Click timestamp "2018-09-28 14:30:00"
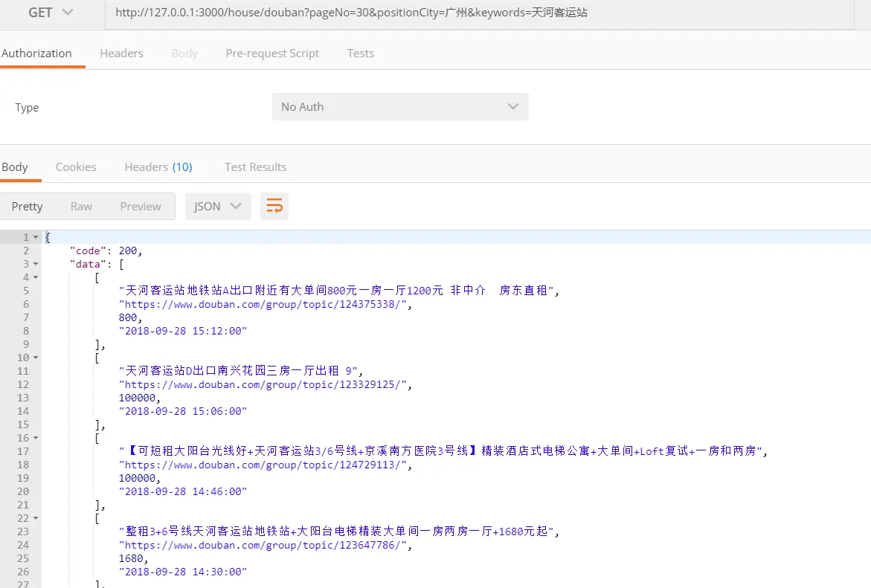 tap(183, 572)
